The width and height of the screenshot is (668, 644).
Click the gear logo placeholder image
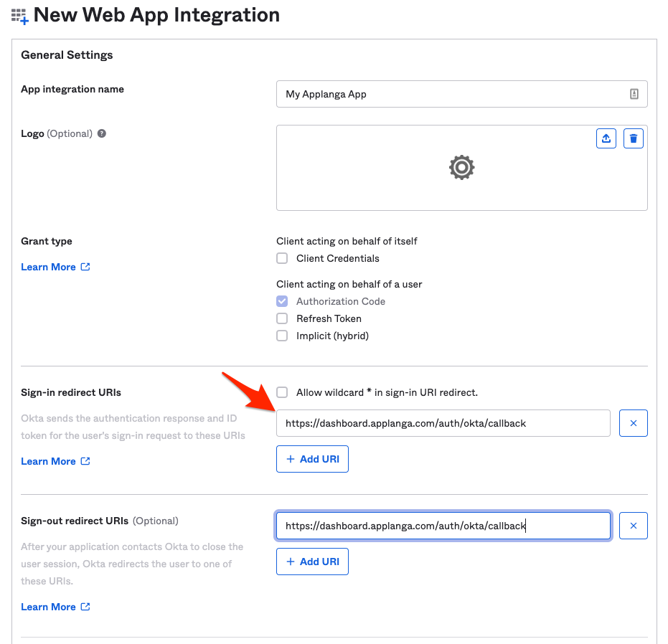pyautogui.click(x=462, y=167)
